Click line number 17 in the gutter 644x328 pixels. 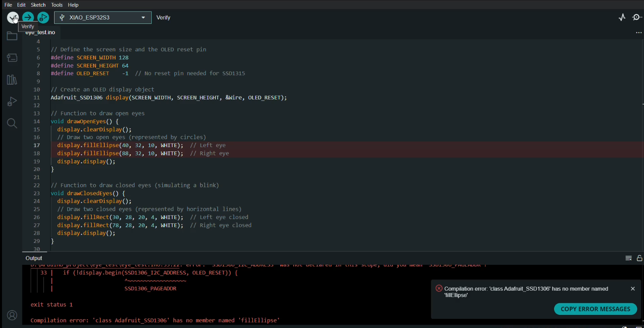[x=37, y=146]
